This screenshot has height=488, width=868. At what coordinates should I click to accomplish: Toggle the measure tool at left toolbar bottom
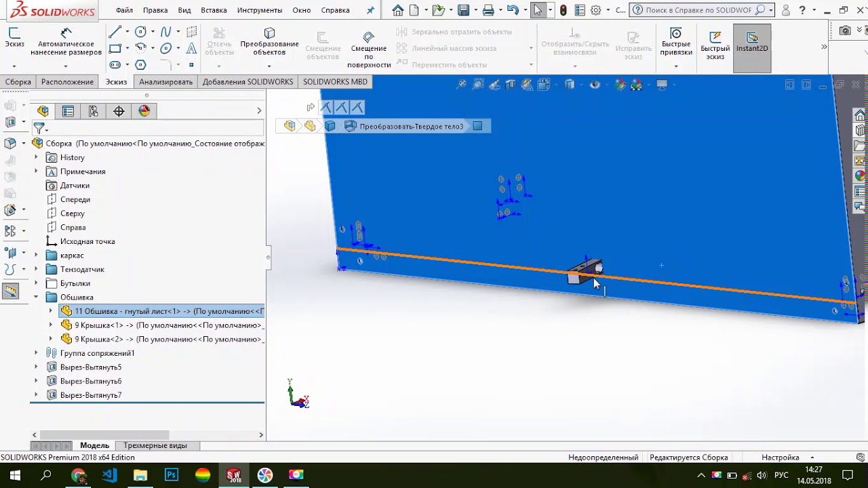11,291
